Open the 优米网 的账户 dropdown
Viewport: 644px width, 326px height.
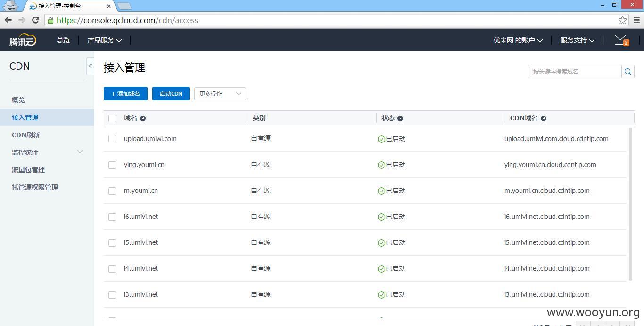coord(518,40)
